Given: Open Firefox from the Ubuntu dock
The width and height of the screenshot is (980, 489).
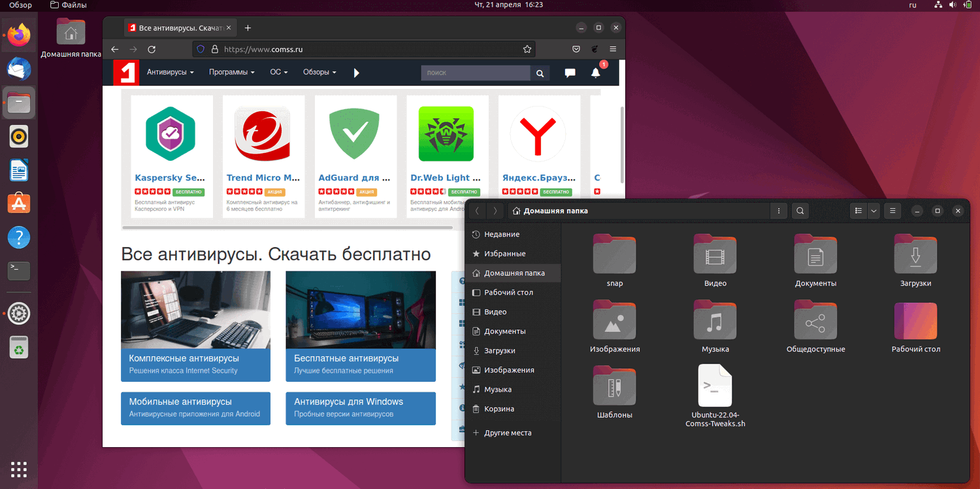Looking at the screenshot, I should click(19, 34).
